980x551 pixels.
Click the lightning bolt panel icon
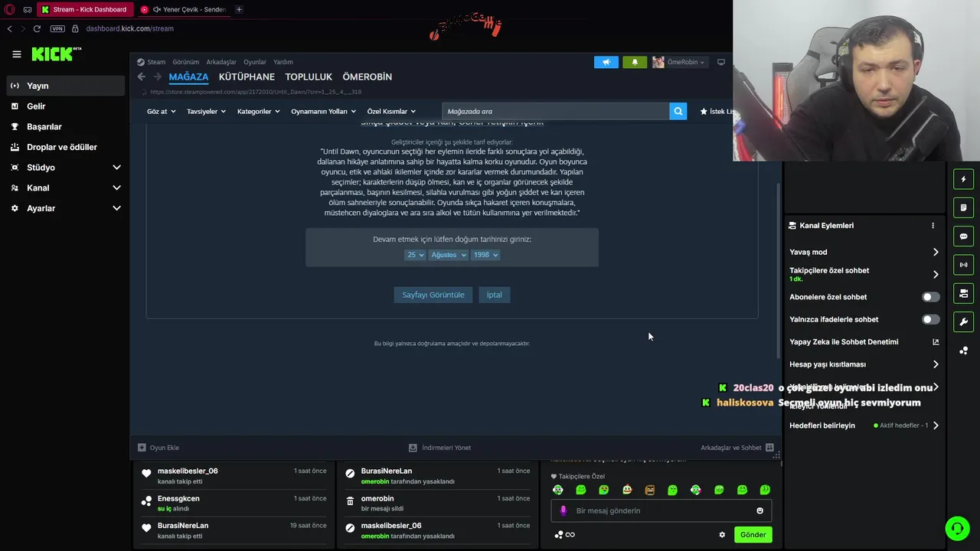(964, 179)
